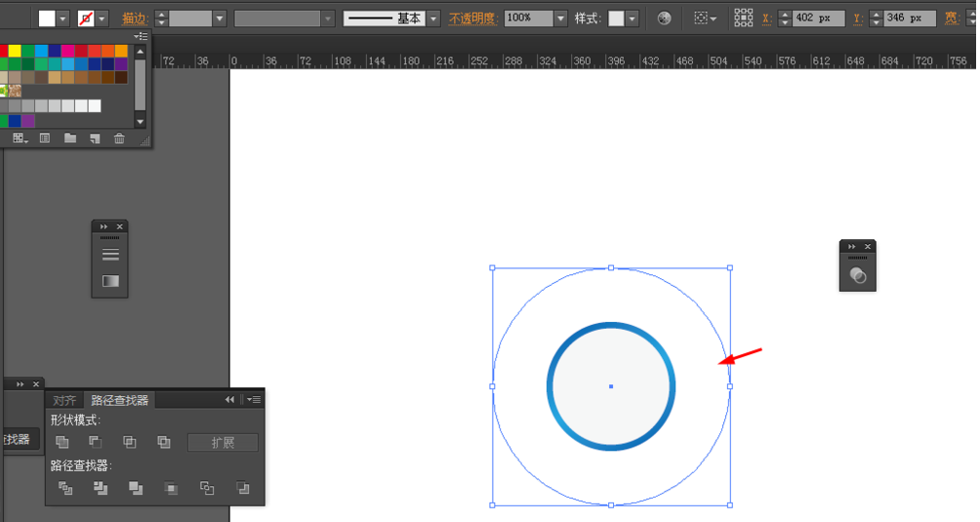
Task: Open the variable width profile dropdown
Action: coord(328,19)
